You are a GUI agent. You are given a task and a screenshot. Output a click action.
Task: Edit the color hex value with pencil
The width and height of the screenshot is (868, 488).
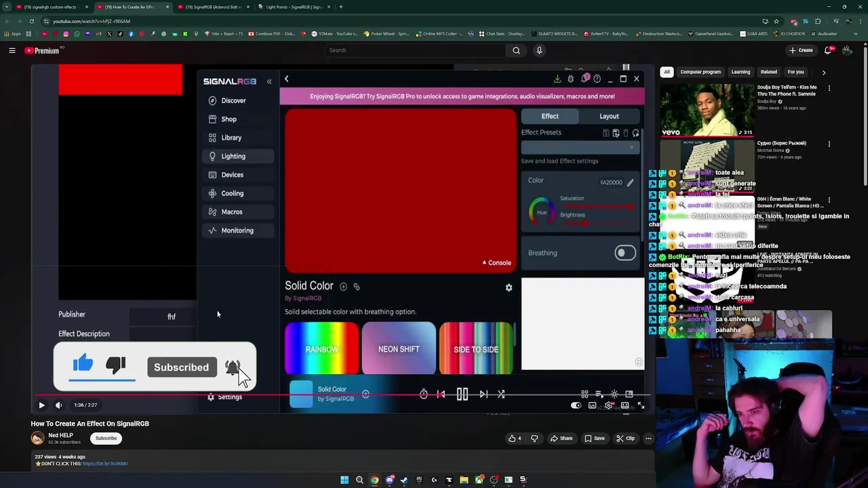tap(630, 182)
